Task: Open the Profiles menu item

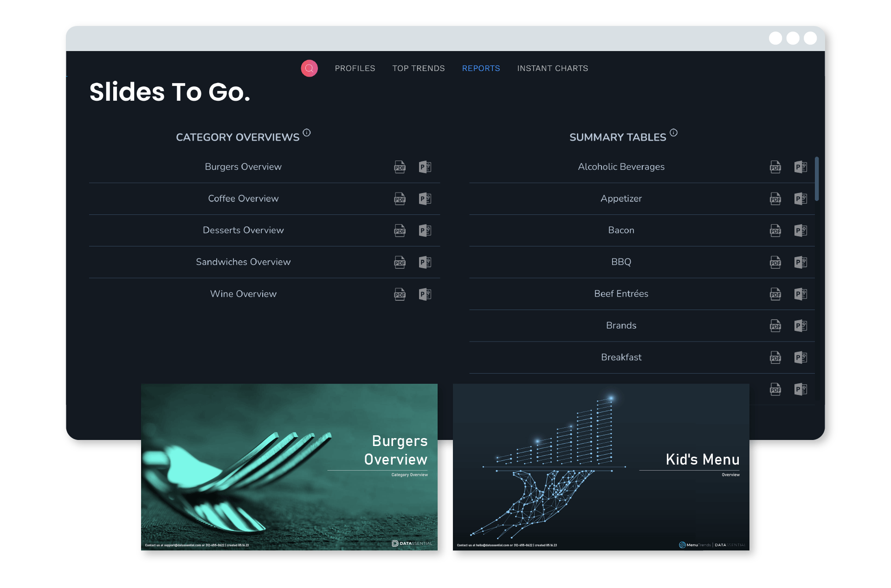Action: point(355,68)
